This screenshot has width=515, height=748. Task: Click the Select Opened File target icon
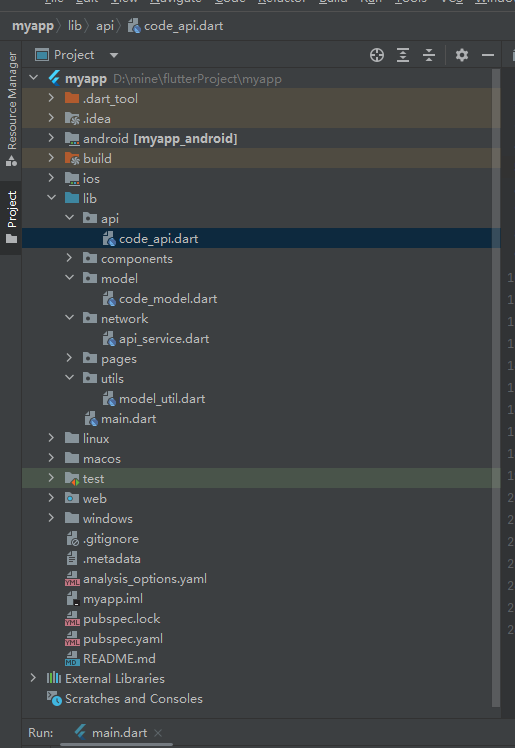click(x=377, y=55)
